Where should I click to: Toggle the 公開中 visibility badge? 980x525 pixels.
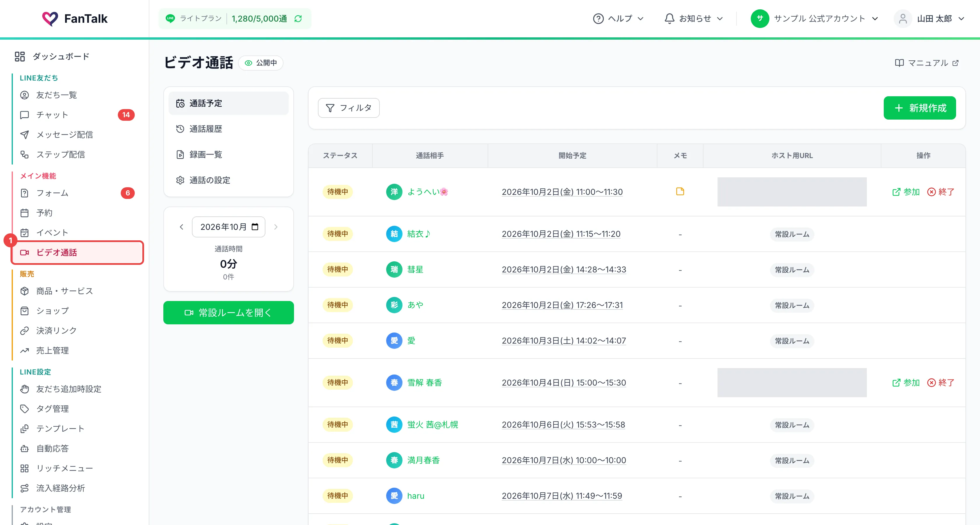point(260,63)
